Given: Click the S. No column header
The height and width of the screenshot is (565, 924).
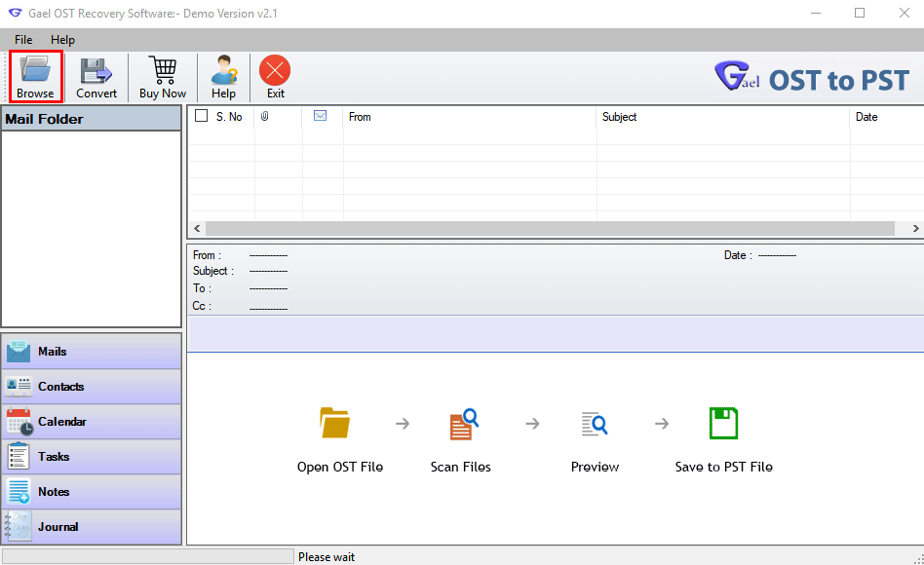Looking at the screenshot, I should point(229,117).
